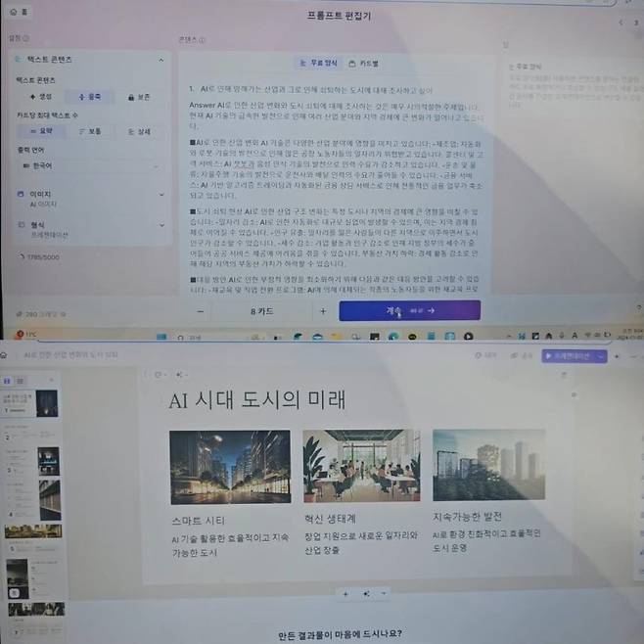Click the blue 계속 continue button
644x644 pixels.
pos(409,310)
